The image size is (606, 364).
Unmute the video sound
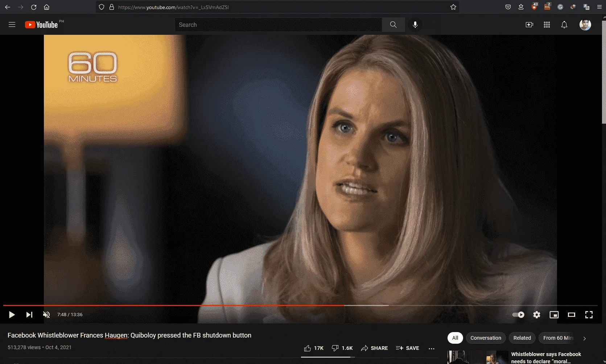(46, 315)
